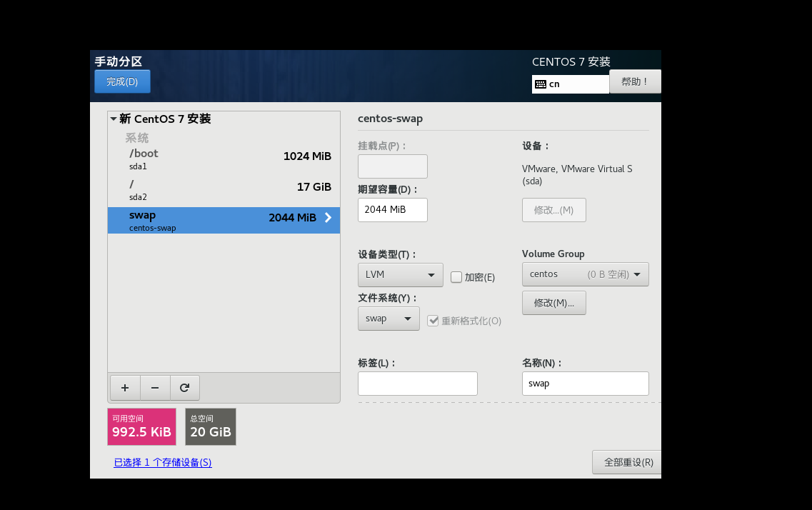Click the 期望容量 field showing 2044 MiB
This screenshot has height=510, width=812.
pyautogui.click(x=393, y=210)
